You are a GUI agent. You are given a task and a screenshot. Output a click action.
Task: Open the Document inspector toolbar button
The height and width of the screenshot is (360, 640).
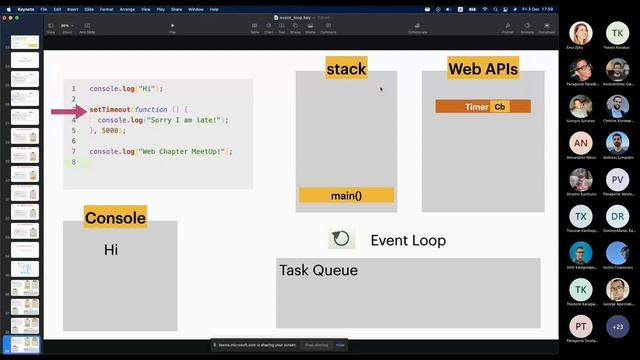pyautogui.click(x=547, y=28)
